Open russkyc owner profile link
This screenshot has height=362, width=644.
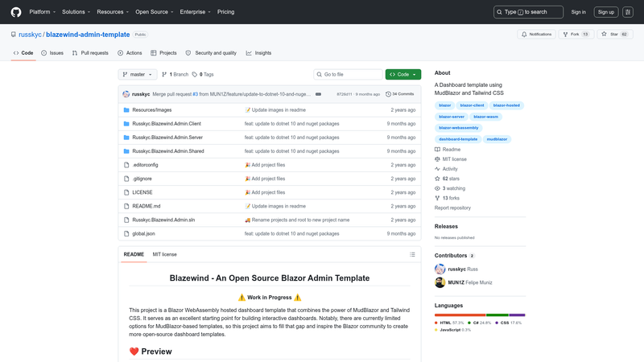30,35
